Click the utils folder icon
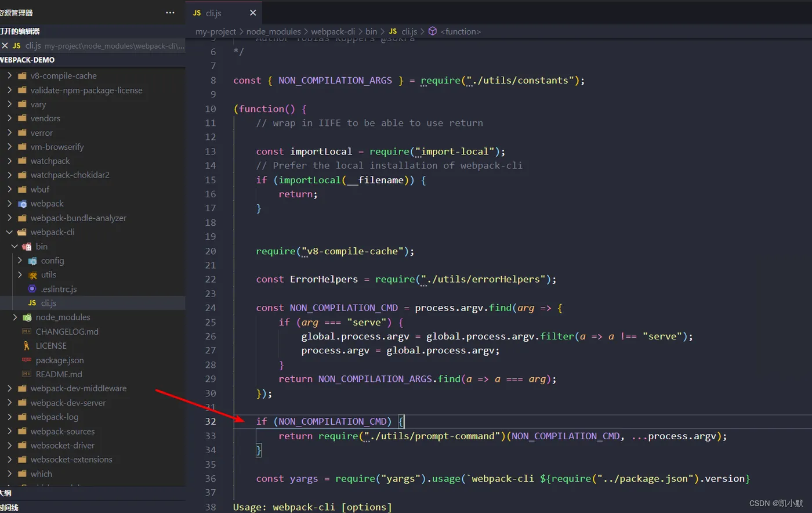This screenshot has height=513, width=812. (32, 275)
